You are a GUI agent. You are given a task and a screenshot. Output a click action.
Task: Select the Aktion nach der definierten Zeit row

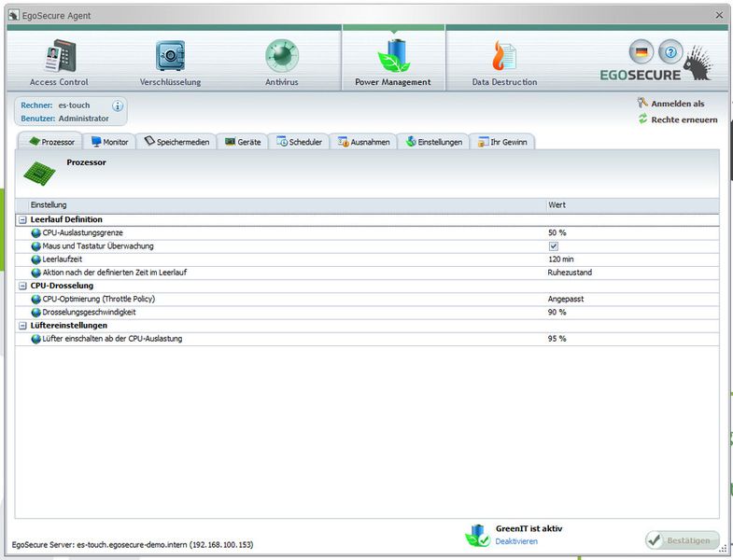pyautogui.click(x=368, y=273)
